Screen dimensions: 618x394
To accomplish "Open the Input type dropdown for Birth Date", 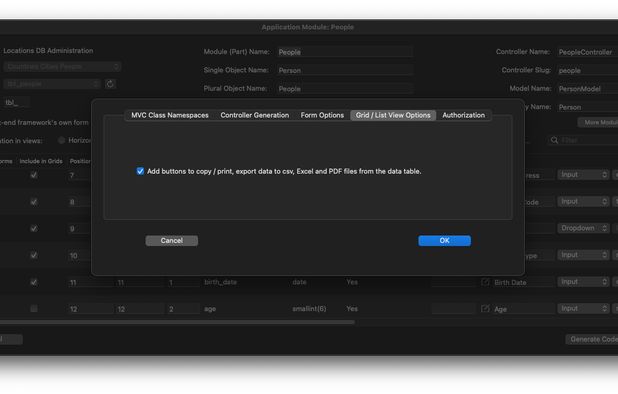I will click(x=583, y=282).
